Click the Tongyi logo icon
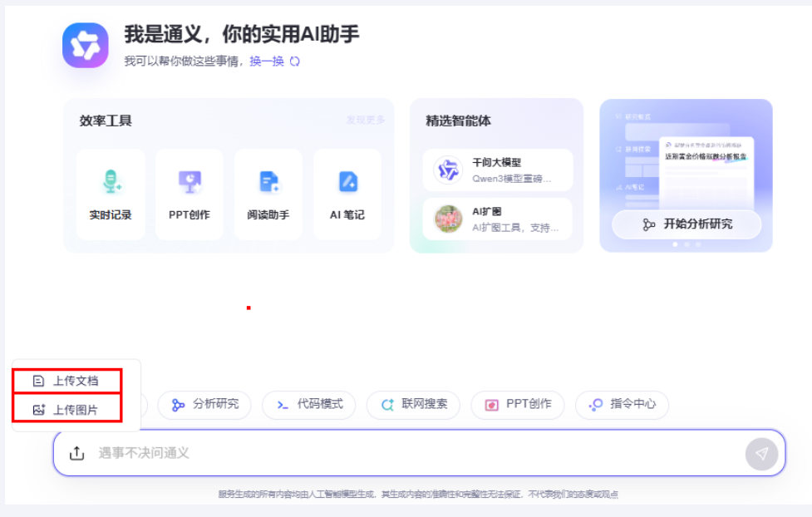 point(86,46)
